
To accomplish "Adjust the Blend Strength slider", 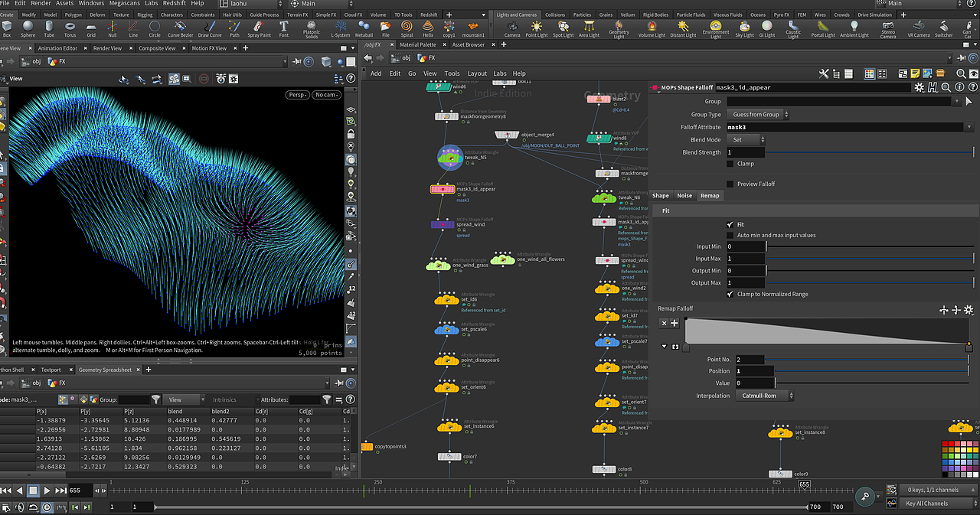I will [x=869, y=152].
